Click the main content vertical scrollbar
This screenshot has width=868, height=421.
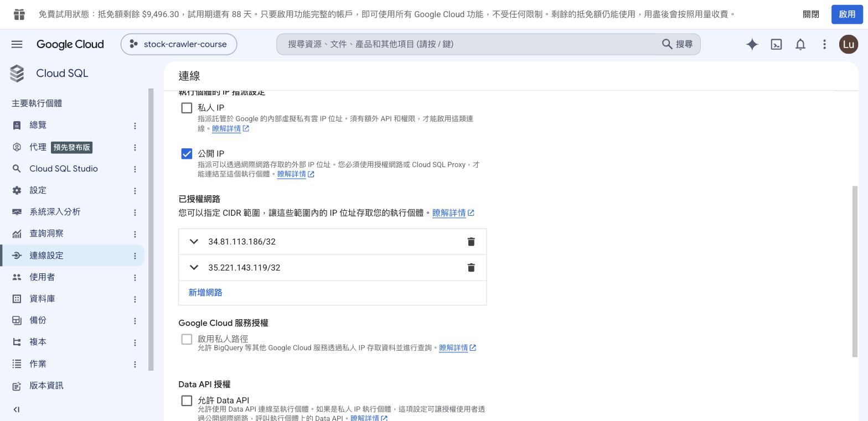855,271
